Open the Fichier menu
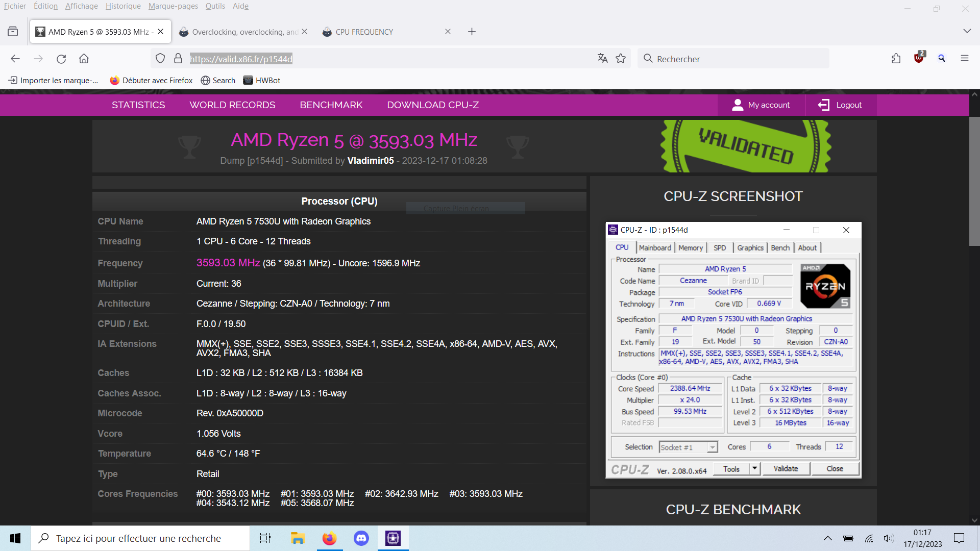Viewport: 980px width, 551px height. pos(15,6)
